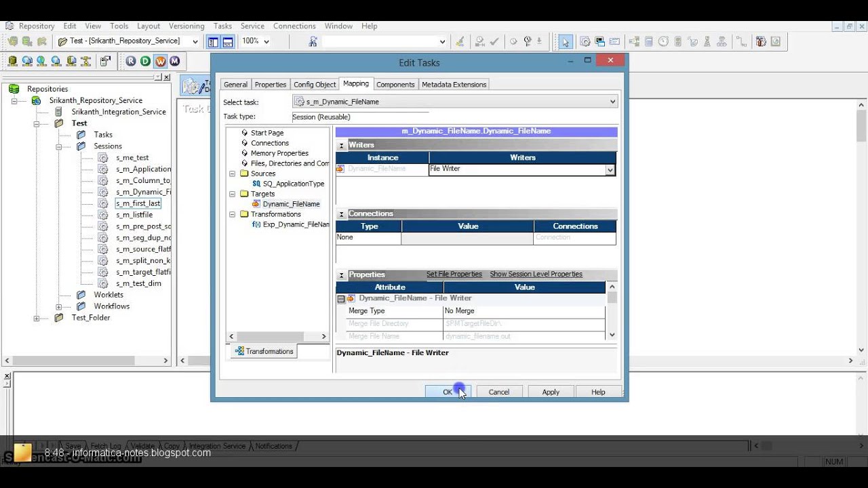The height and width of the screenshot is (488, 868).
Task: Click the Command task icon
Action: tap(600, 41)
